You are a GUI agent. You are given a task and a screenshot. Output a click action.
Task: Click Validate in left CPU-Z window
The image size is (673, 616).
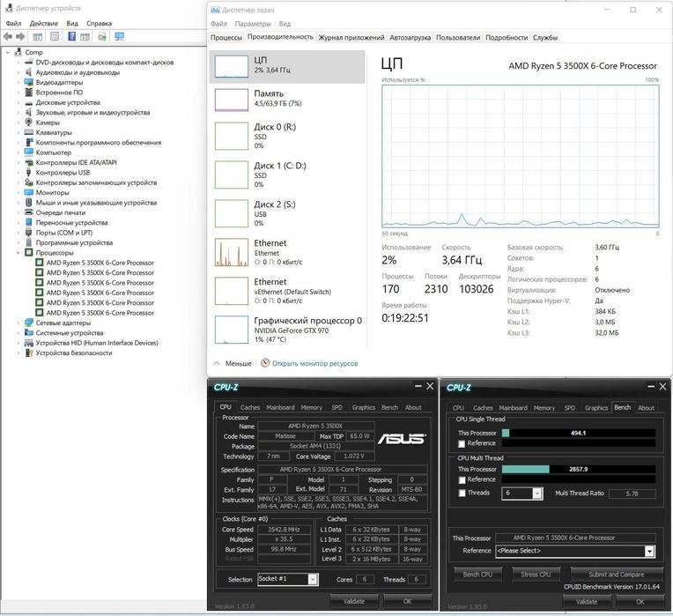click(x=353, y=601)
